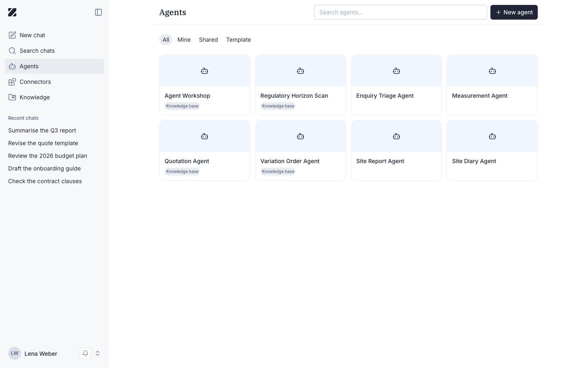Screen dimensions: 588x368
Task: Click Knowledge base tag on Variation Order Agent
Action: click(x=278, y=172)
